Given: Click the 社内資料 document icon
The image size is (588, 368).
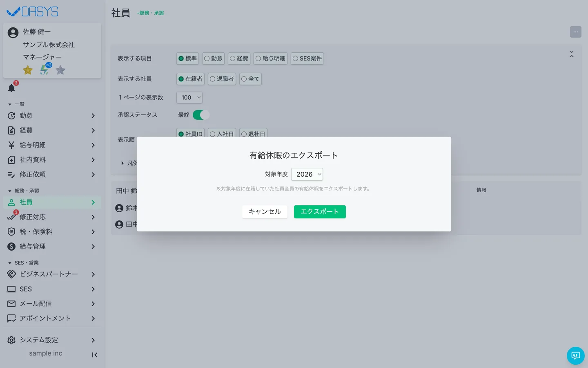Looking at the screenshot, I should [11, 160].
